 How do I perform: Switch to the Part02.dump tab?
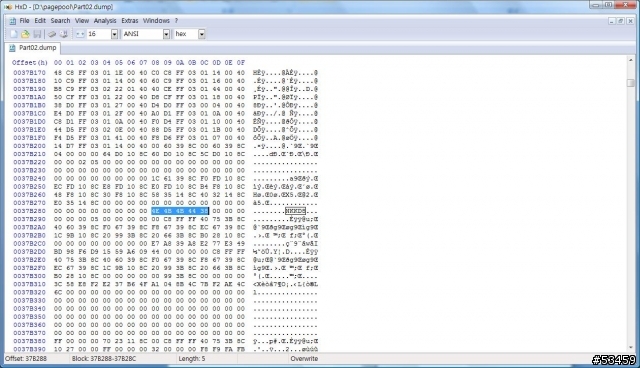[x=33, y=48]
